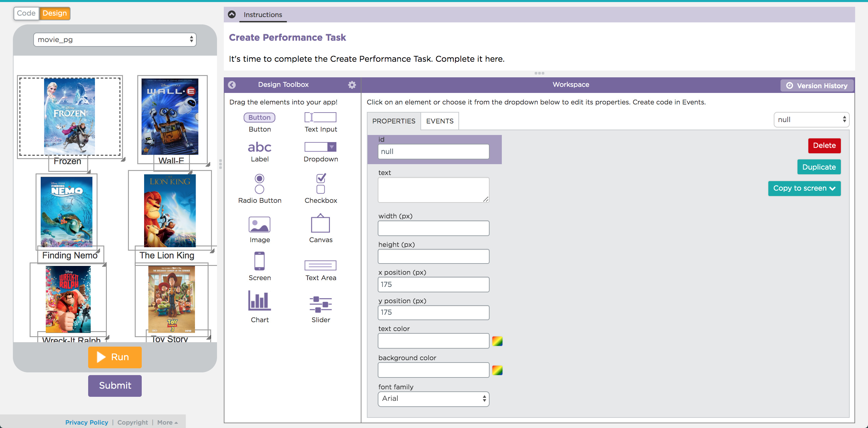
Task: Select the Checkbox toolbox element
Action: point(320,183)
